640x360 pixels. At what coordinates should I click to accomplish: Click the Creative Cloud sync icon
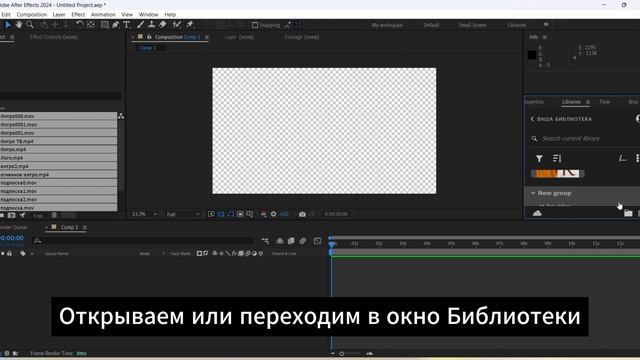(x=537, y=213)
